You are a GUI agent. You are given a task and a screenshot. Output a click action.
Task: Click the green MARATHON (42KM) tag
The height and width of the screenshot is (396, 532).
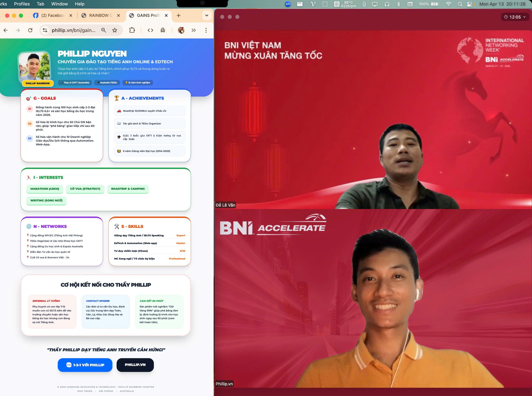pyautogui.click(x=45, y=189)
